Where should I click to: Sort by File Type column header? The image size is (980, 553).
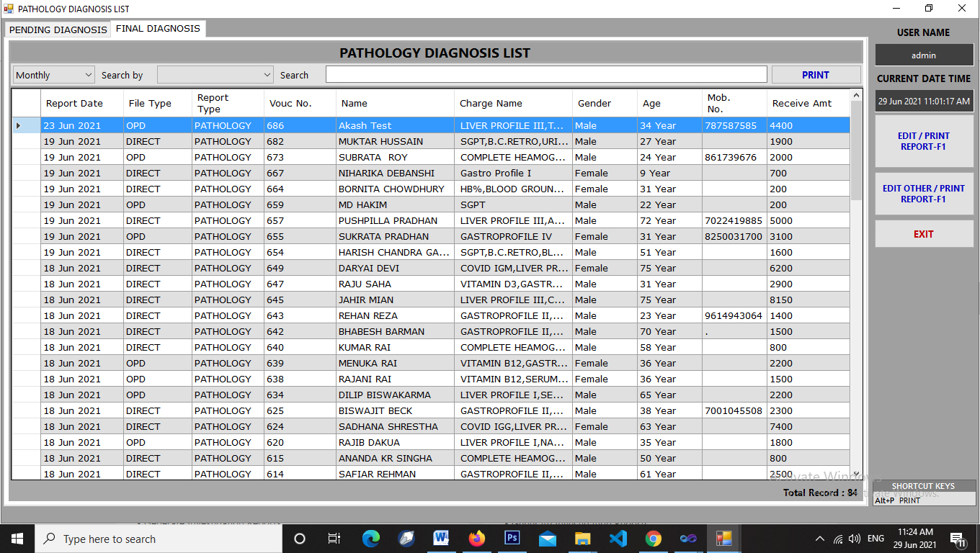click(157, 103)
